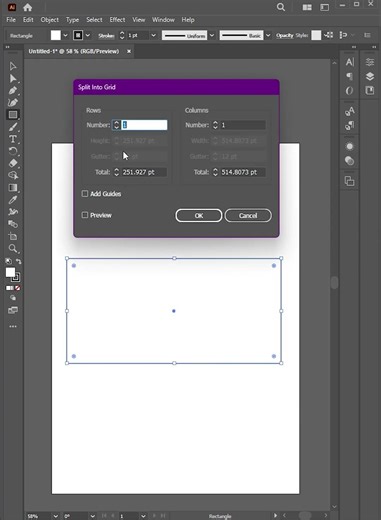
Task: Adjust the Columns Number stepper
Action: [215, 125]
